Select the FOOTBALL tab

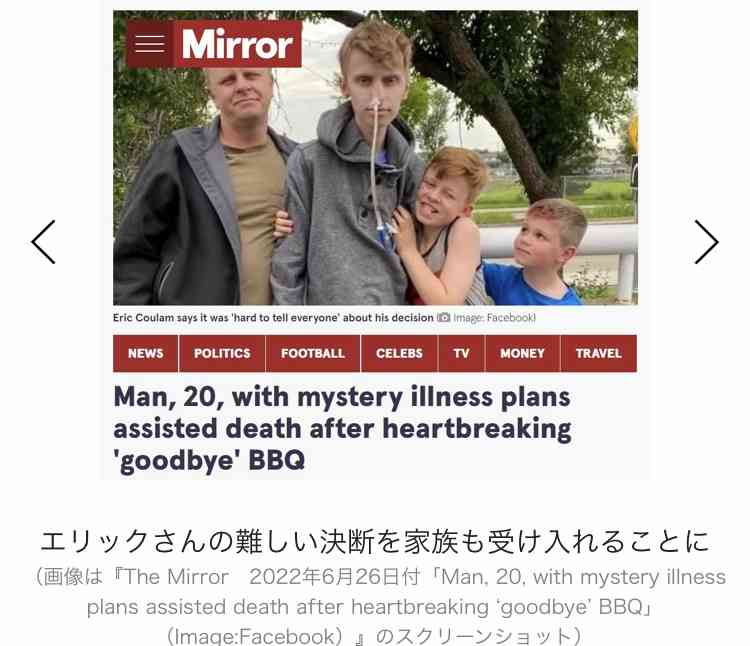[x=313, y=353]
